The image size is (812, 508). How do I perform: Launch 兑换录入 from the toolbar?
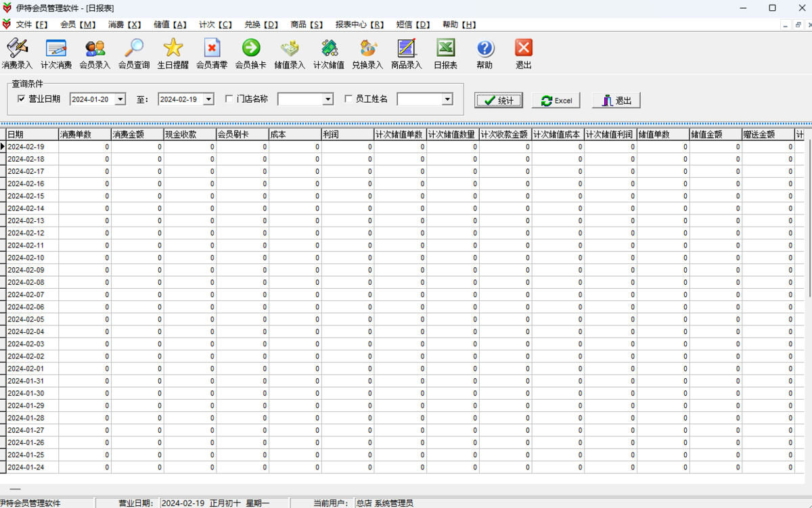(x=367, y=54)
